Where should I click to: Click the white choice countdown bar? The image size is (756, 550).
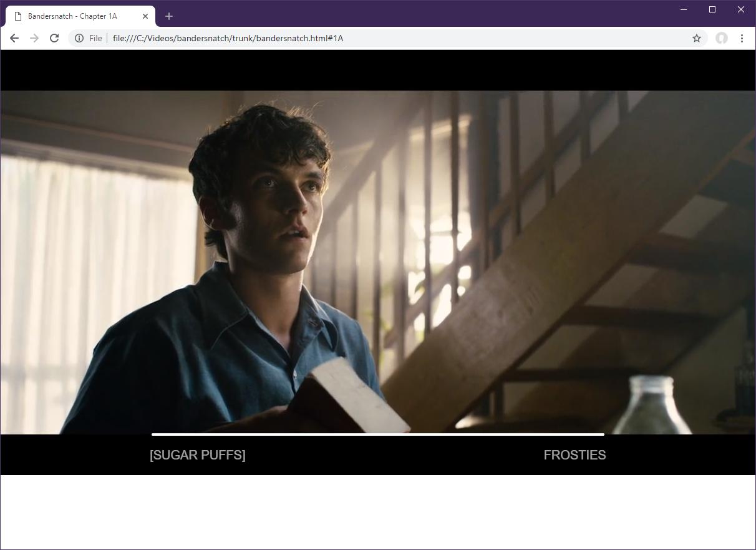378,434
